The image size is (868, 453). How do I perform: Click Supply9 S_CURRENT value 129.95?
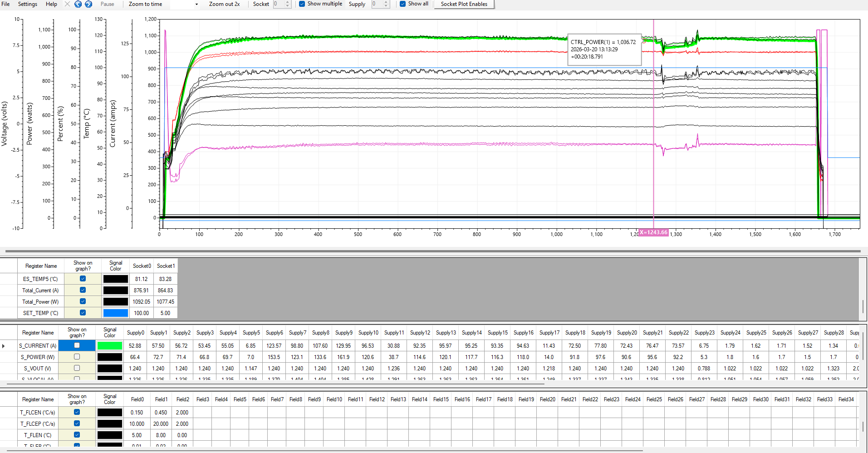tap(343, 346)
